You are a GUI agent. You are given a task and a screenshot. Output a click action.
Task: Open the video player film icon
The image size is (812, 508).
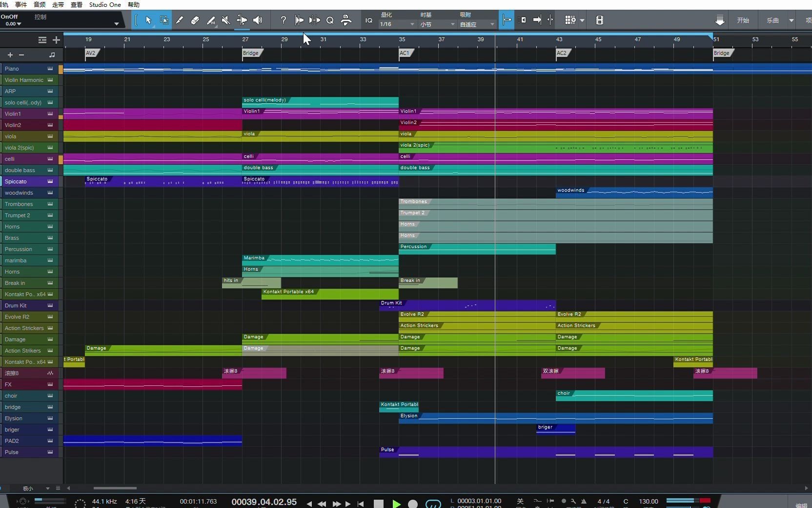[x=600, y=20]
